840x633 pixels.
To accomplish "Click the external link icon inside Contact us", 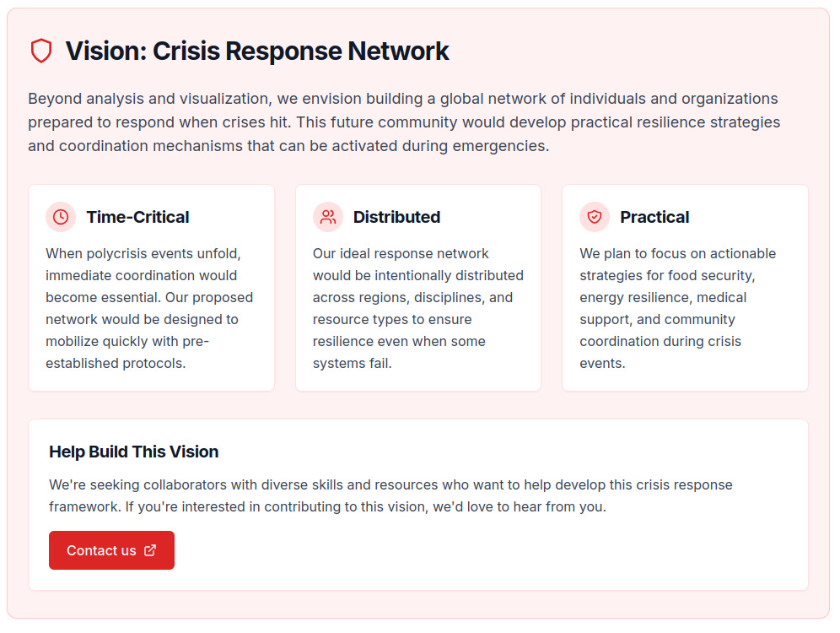I will click(150, 550).
